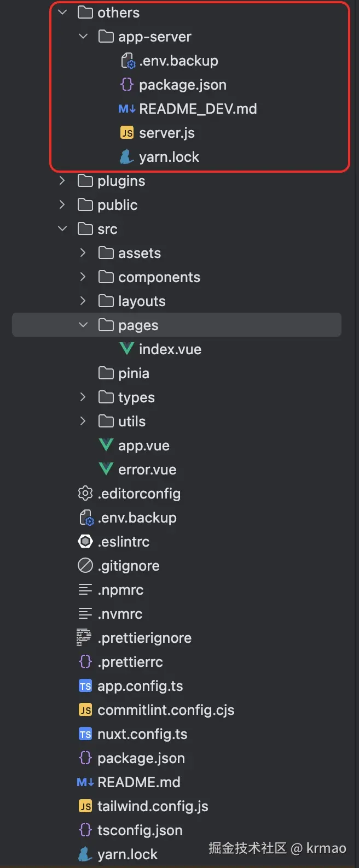Collapse the pages folder chevron
This screenshot has width=359, height=868.
click(83, 325)
